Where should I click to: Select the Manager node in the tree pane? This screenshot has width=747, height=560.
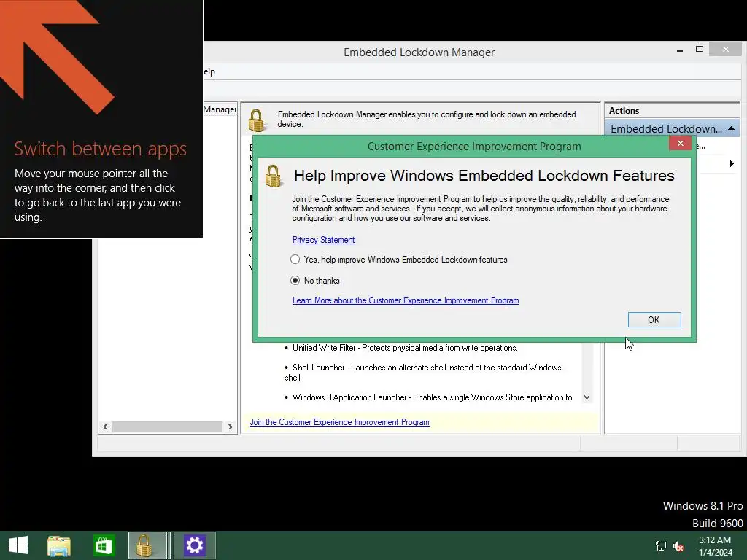click(220, 109)
